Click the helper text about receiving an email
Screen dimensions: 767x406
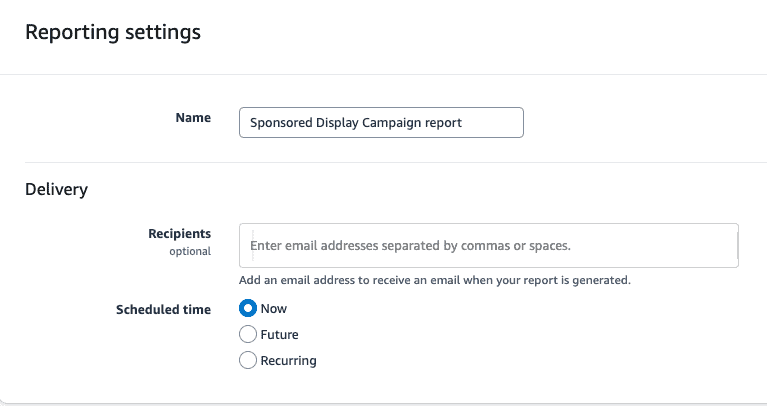coord(435,280)
